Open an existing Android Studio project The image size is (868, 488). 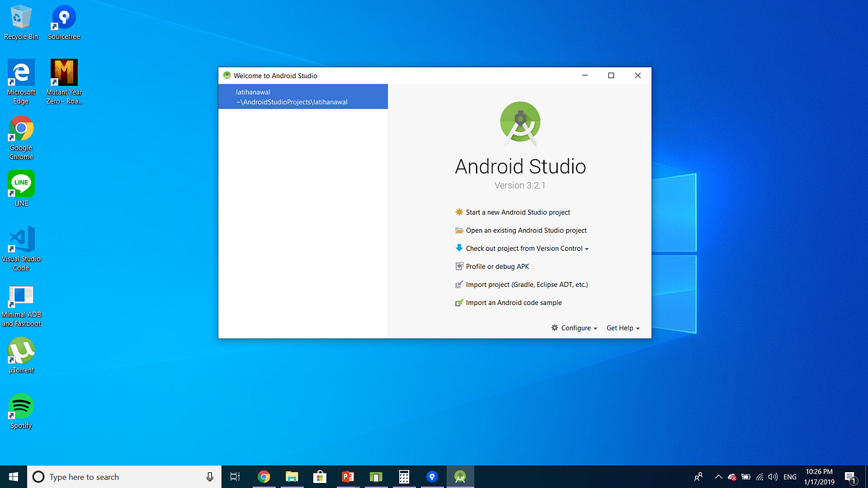pyautogui.click(x=526, y=230)
